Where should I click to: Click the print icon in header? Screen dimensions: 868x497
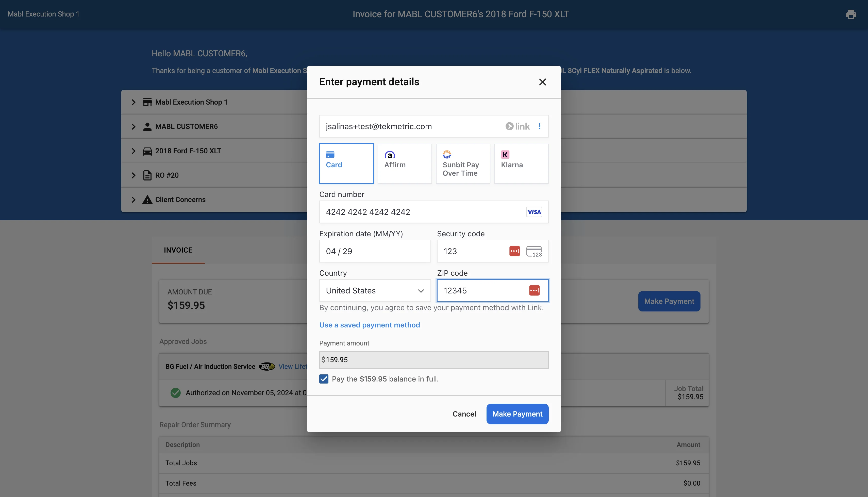[x=851, y=14]
